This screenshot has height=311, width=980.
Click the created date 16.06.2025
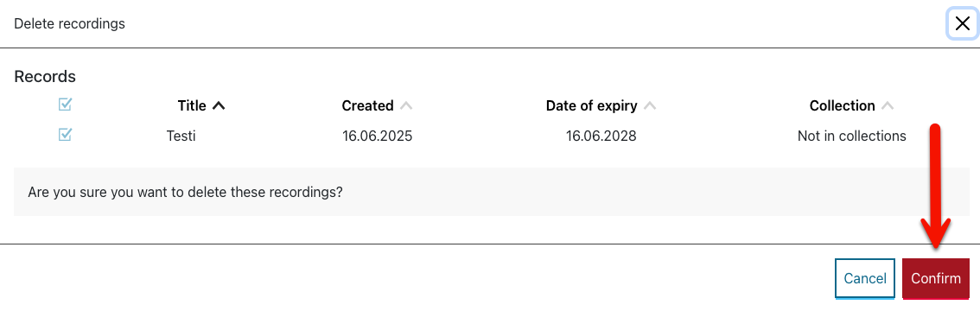(x=377, y=136)
